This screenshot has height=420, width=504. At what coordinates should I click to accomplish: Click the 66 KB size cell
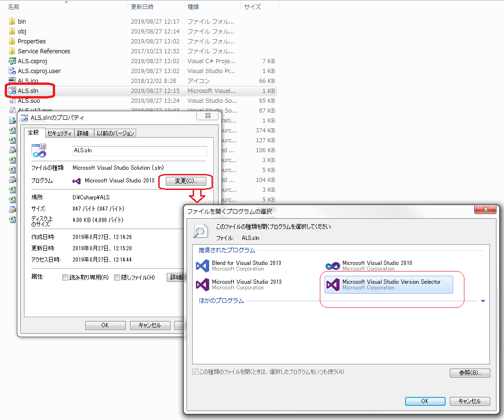(x=267, y=81)
